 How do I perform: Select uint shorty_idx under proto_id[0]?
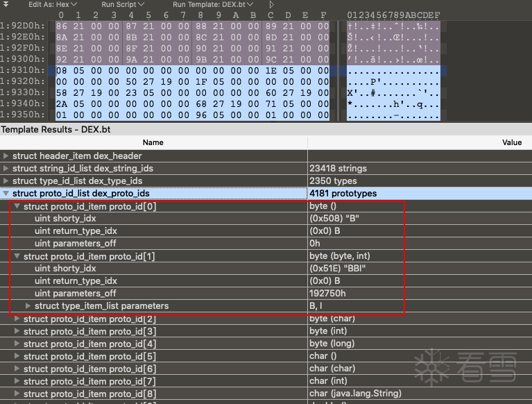tap(65, 219)
